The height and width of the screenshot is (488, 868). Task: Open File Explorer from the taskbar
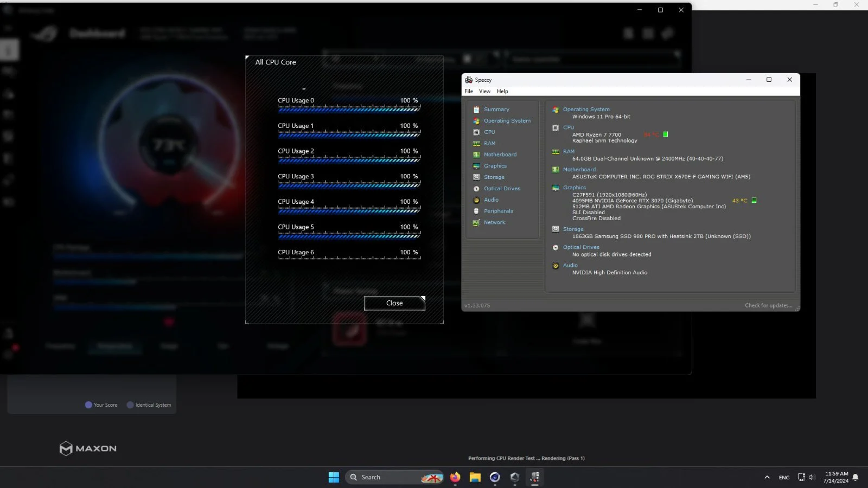click(x=475, y=477)
